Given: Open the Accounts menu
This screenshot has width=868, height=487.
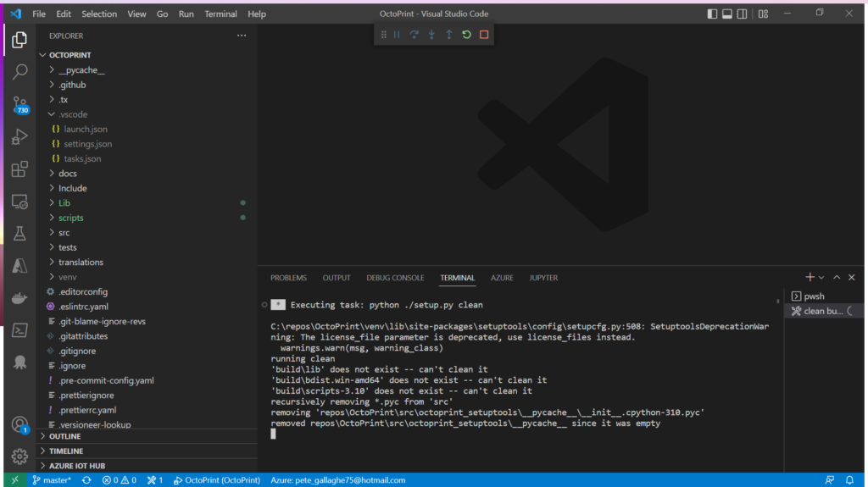Looking at the screenshot, I should point(19,424).
